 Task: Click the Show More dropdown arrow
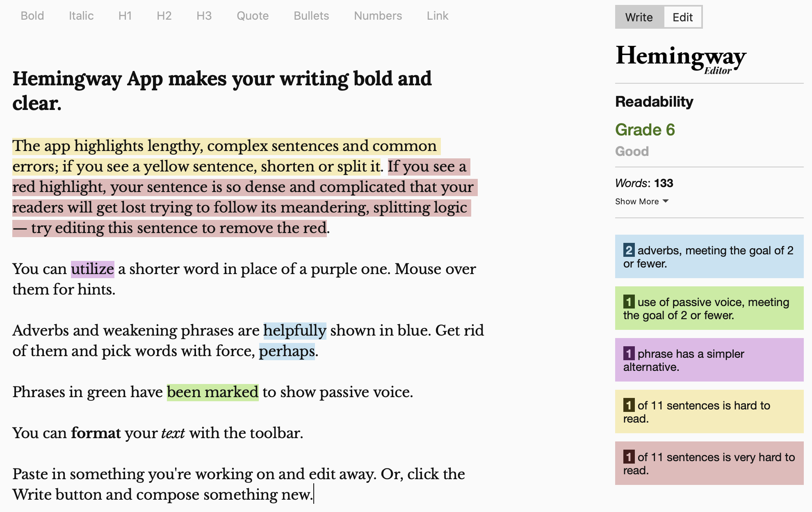666,201
